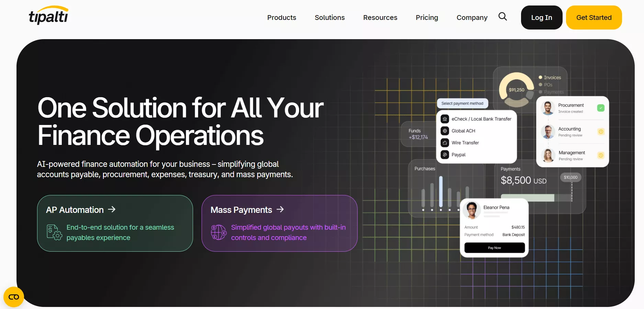Click the Payments progress bar
The width and height of the screenshot is (644, 309).
tap(536, 198)
